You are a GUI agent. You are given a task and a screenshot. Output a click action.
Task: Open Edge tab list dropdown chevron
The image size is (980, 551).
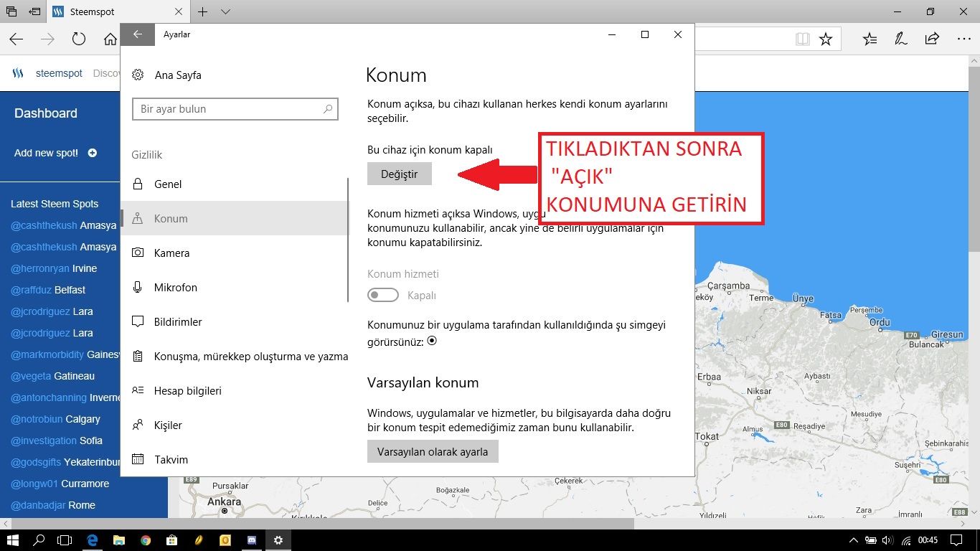[x=225, y=11]
